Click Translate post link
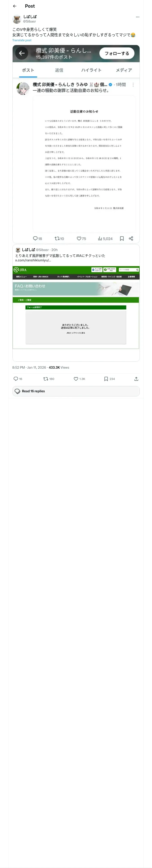Viewport: 152px width, 868px height. pos(22,40)
